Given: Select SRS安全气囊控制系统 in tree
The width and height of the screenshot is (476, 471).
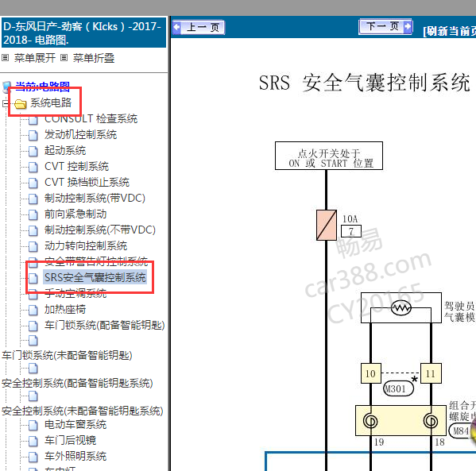Looking at the screenshot, I should (95, 277).
